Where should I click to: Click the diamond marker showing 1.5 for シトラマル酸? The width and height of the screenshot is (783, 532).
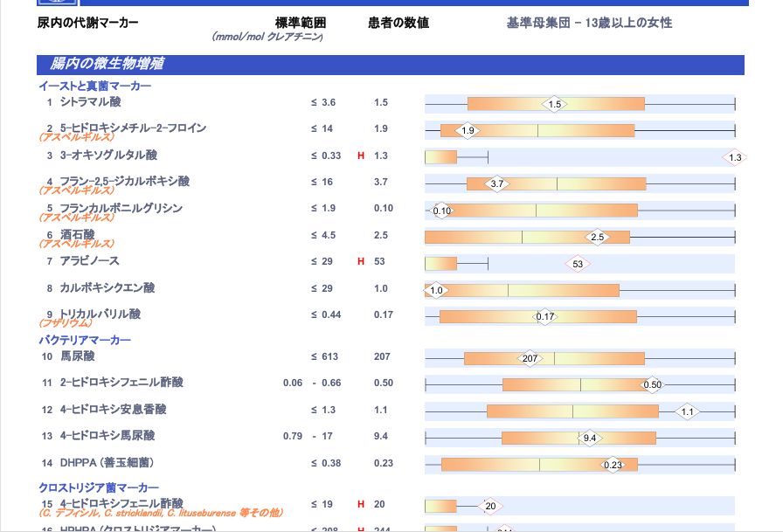554,104
